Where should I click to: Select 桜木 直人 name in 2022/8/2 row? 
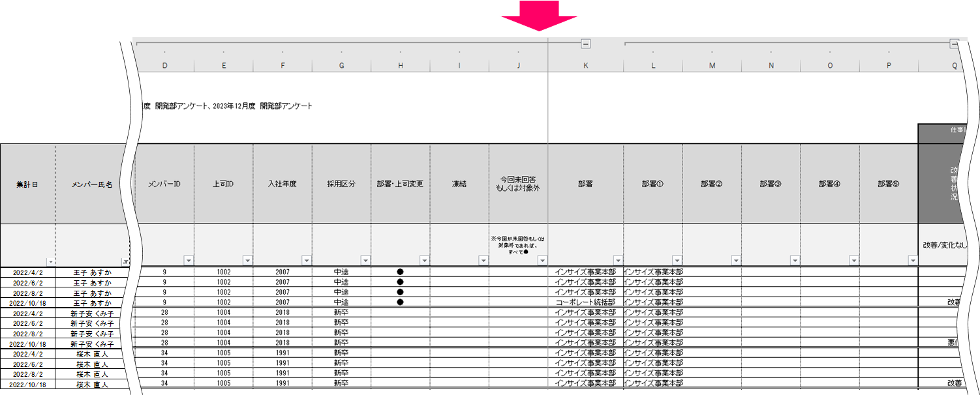pos(92,374)
